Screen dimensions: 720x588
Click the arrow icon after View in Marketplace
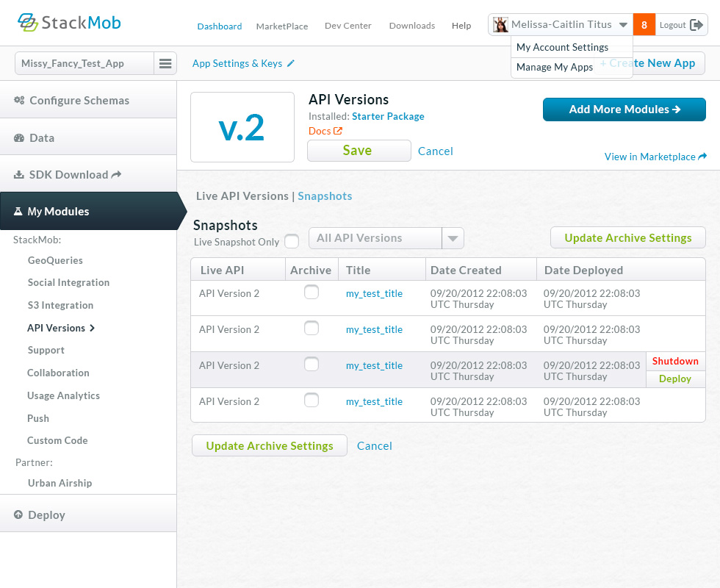(x=702, y=157)
